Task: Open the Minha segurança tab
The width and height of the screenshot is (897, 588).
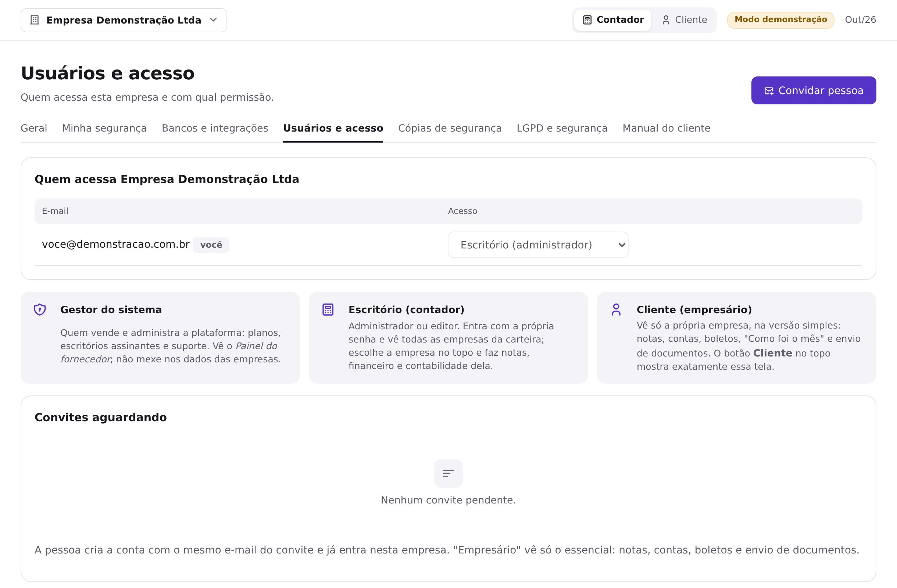Action: (x=104, y=129)
